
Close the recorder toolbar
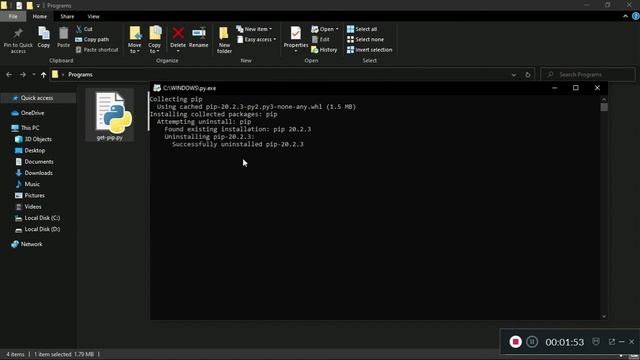[x=632, y=342]
